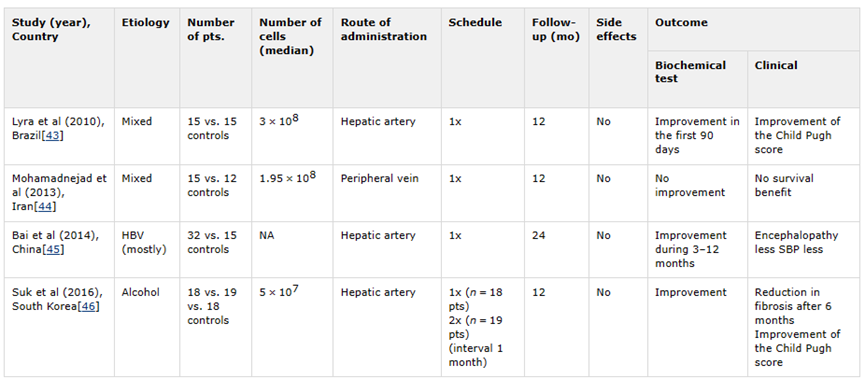Viewport: 865px width, 379px height.
Task: Click the Alcohol etiology cell
Action: click(141, 292)
